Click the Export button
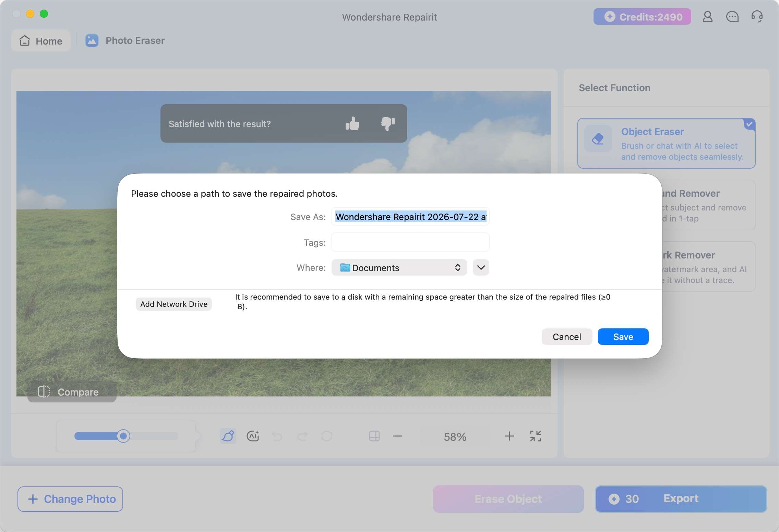The width and height of the screenshot is (779, 532). [681, 499]
